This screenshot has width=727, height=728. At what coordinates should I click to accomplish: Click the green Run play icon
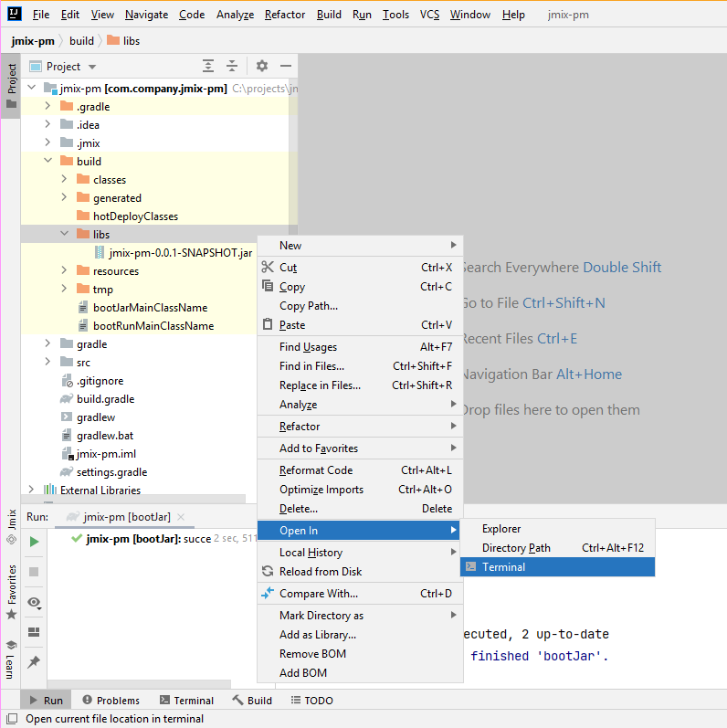coord(34,542)
